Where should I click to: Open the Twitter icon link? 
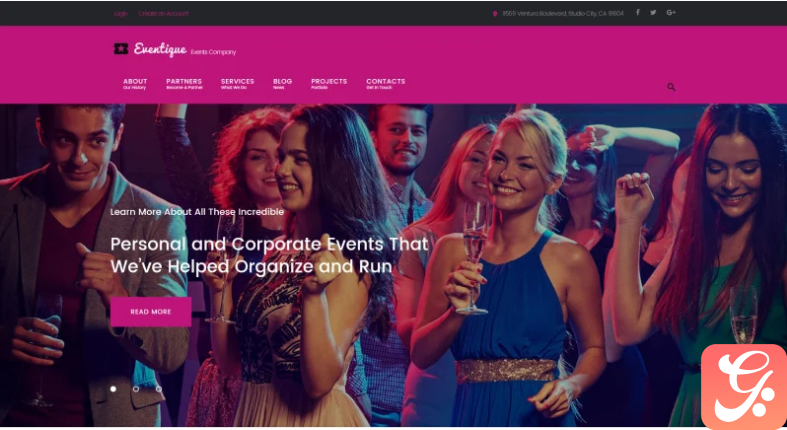coord(653,13)
